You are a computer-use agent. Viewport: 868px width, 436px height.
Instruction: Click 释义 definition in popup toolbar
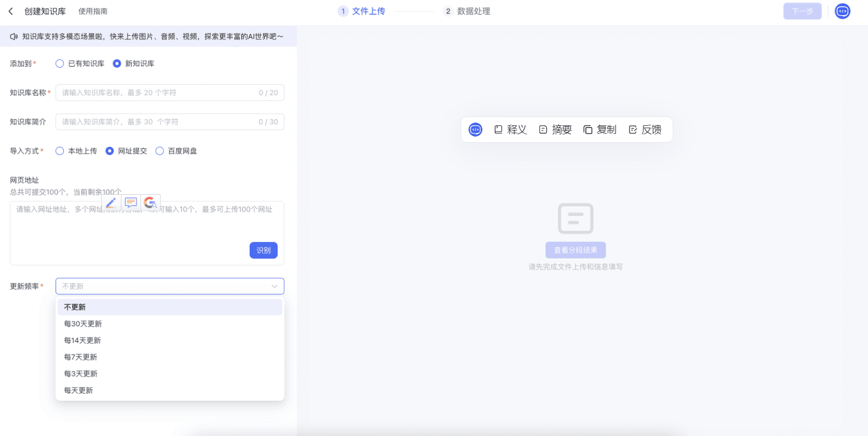pyautogui.click(x=510, y=130)
